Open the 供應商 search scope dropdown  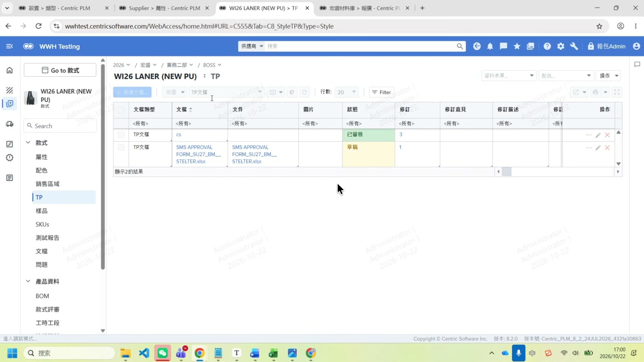click(x=252, y=46)
